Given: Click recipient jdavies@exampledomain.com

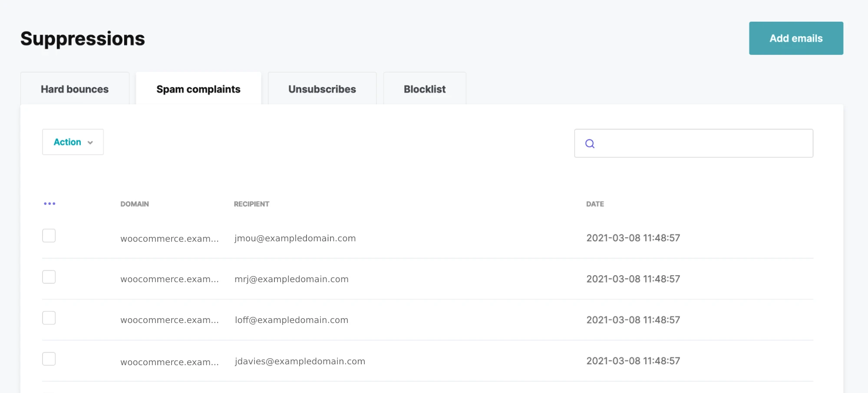Looking at the screenshot, I should pos(300,361).
